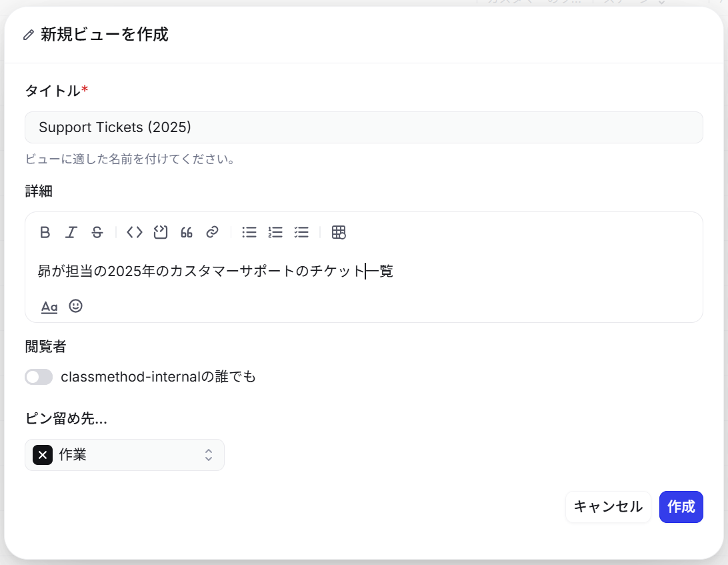This screenshot has width=728, height=565.
Task: Remove 作業 from the pin destination
Action: (x=42, y=455)
